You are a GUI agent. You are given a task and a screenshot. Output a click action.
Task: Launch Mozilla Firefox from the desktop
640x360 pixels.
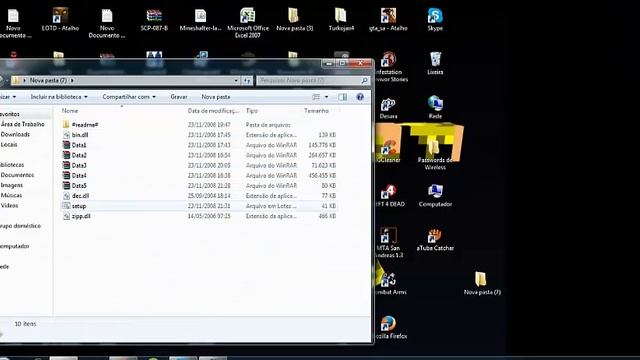point(390,328)
